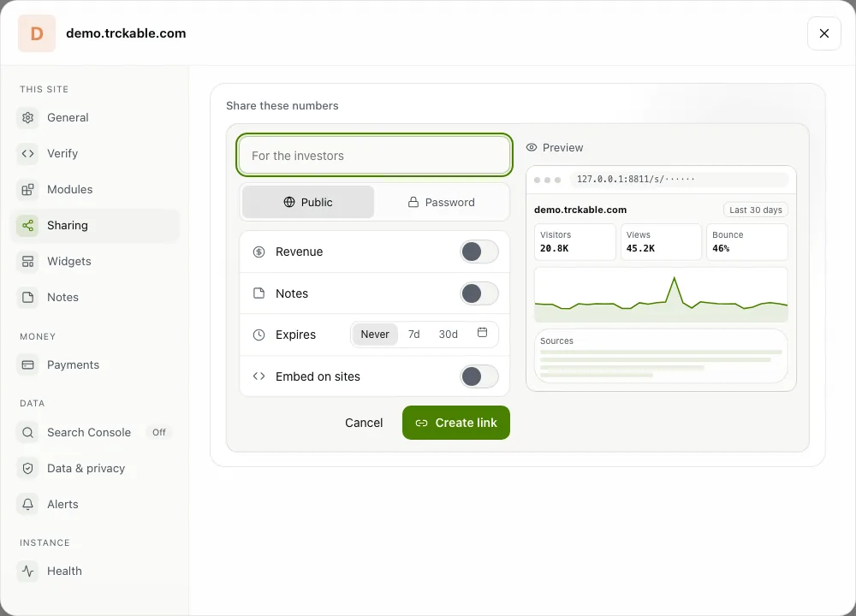This screenshot has height=616, width=856.
Task: Click the Embed on sites code icon
Action: click(x=259, y=376)
